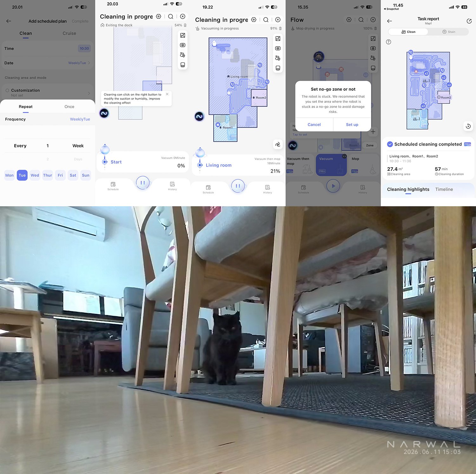This screenshot has height=474, width=476.
Task: Switch to the Cruise tab
Action: [69, 33]
